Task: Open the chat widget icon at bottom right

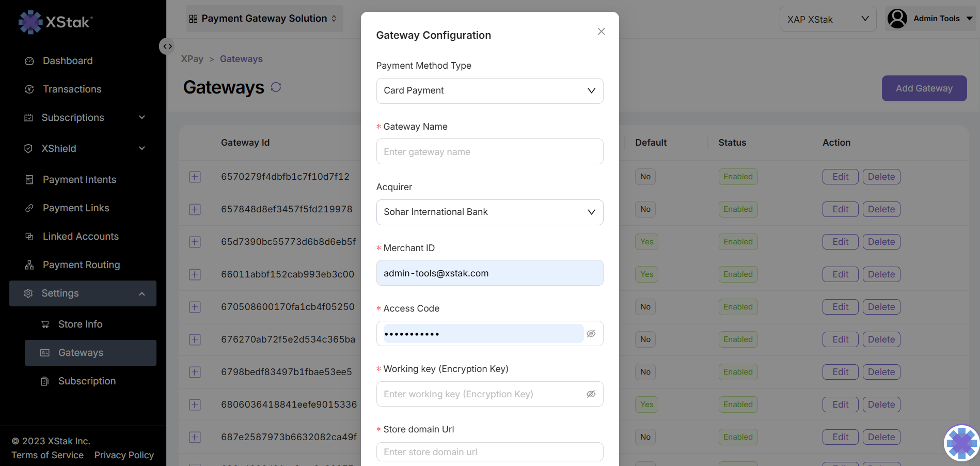Action: (x=961, y=443)
